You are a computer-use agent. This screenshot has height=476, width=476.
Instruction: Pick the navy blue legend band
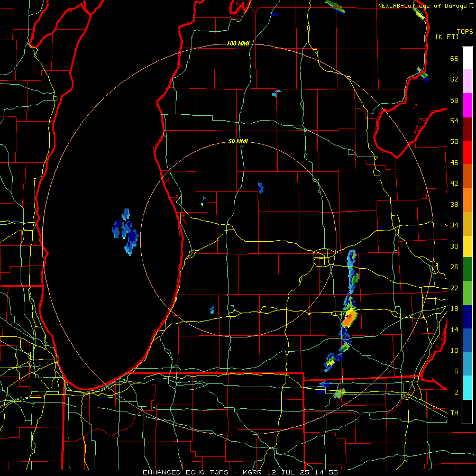click(x=467, y=317)
